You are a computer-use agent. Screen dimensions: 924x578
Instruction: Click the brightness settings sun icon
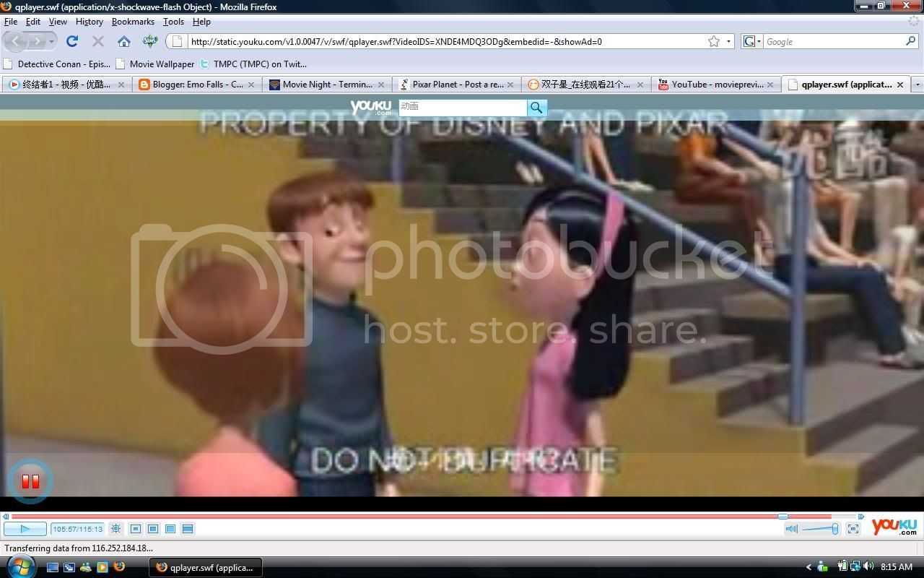(115, 529)
